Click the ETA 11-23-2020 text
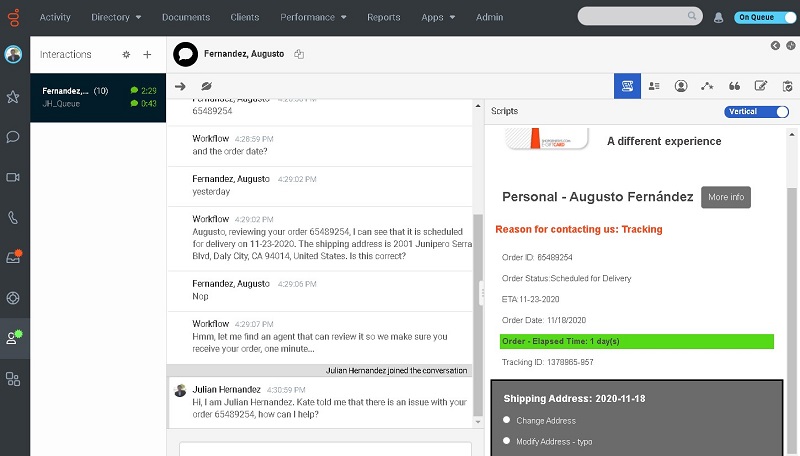This screenshot has height=456, width=800. pyautogui.click(x=531, y=299)
